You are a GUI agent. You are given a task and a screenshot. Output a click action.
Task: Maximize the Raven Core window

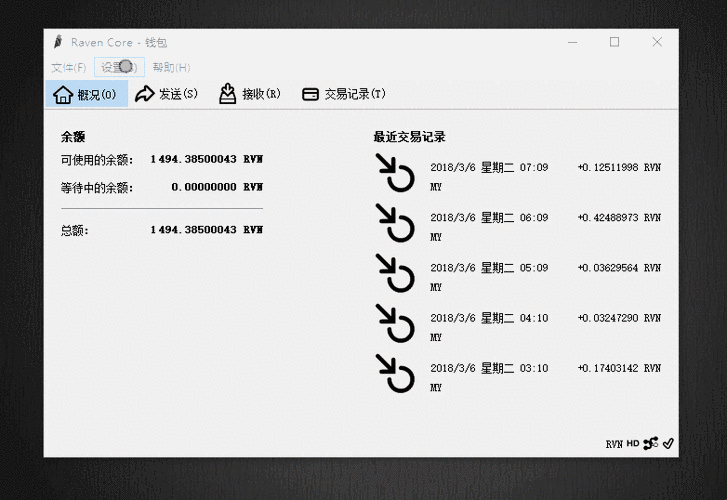614,42
